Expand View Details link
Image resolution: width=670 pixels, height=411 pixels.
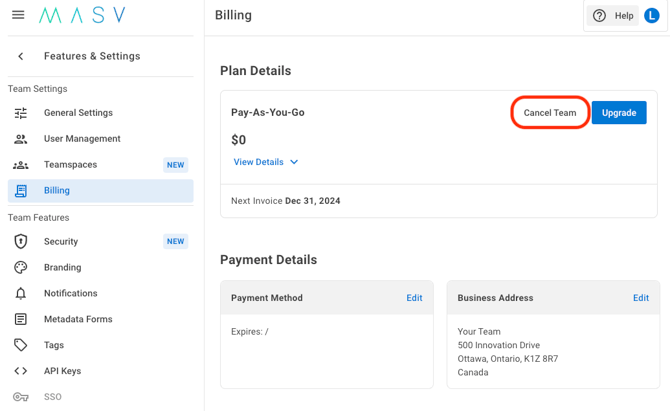pos(259,162)
